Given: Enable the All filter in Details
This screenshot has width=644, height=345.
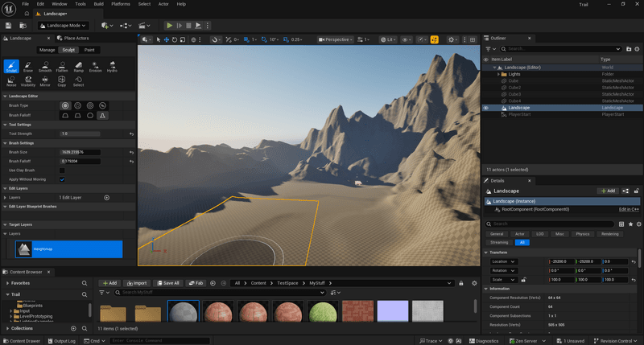Looking at the screenshot, I should point(522,242).
